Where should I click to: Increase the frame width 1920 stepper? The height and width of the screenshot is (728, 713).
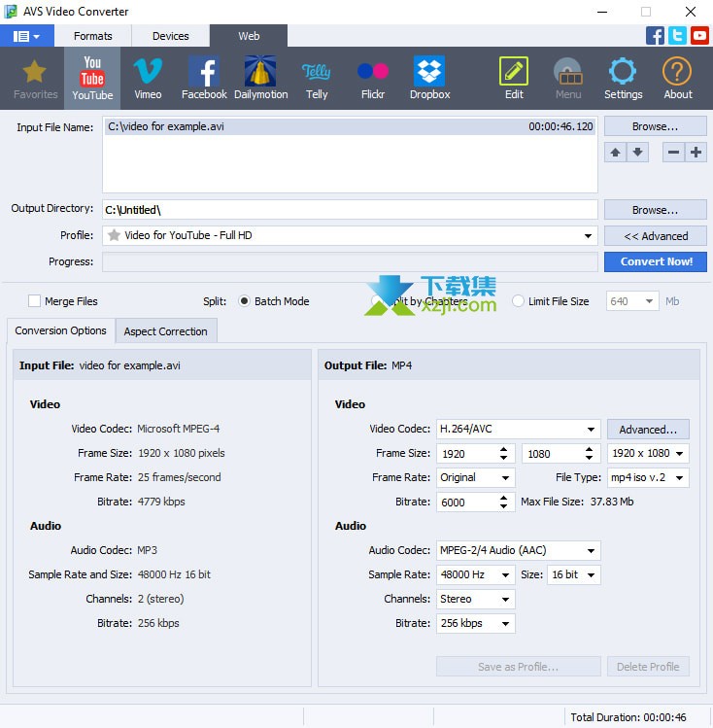[504, 449]
